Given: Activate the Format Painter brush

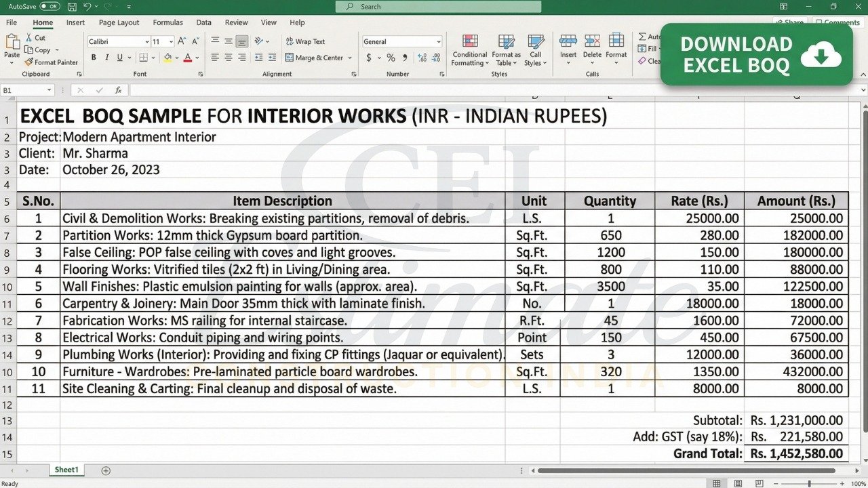Looking at the screenshot, I should tap(52, 62).
